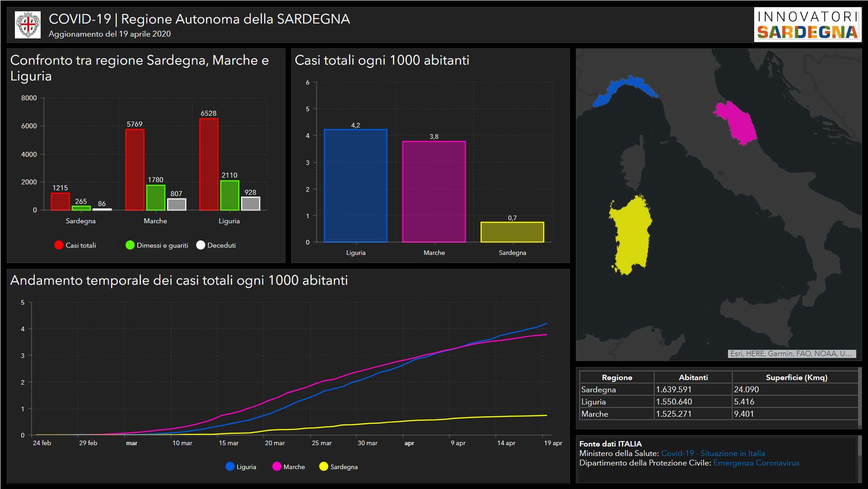
Task: Click the yellow Sardegna region on map
Action: pos(630,235)
